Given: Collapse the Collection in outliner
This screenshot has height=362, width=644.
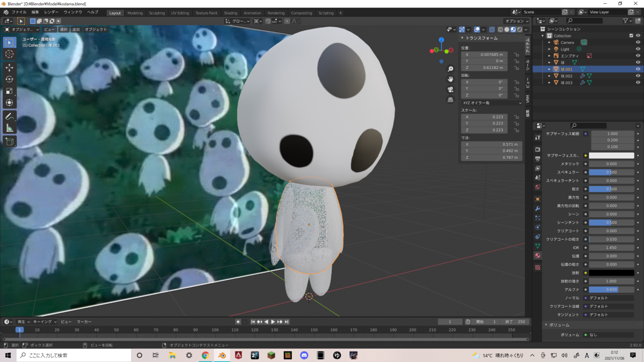Looking at the screenshot, I should (543, 36).
